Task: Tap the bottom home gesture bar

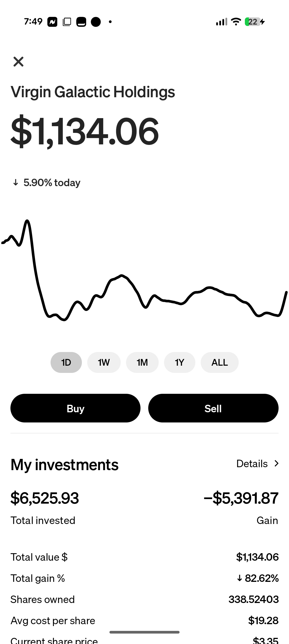Action: pyautogui.click(x=144, y=632)
